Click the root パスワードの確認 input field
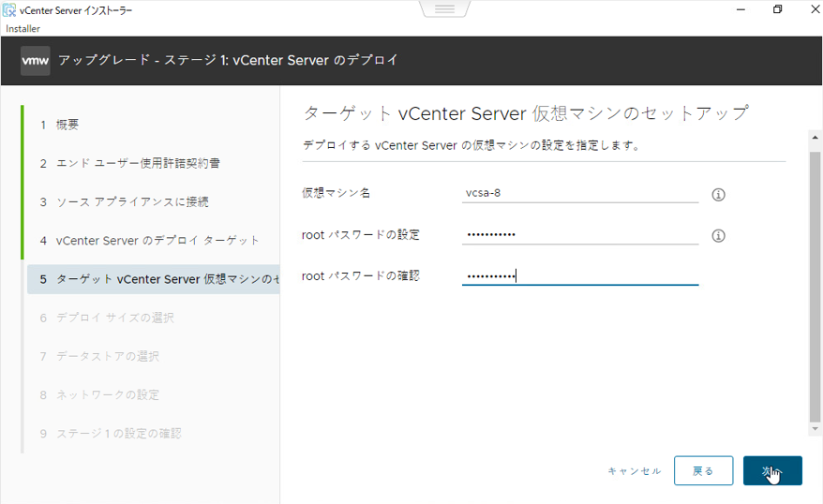823x504 pixels. click(x=579, y=275)
